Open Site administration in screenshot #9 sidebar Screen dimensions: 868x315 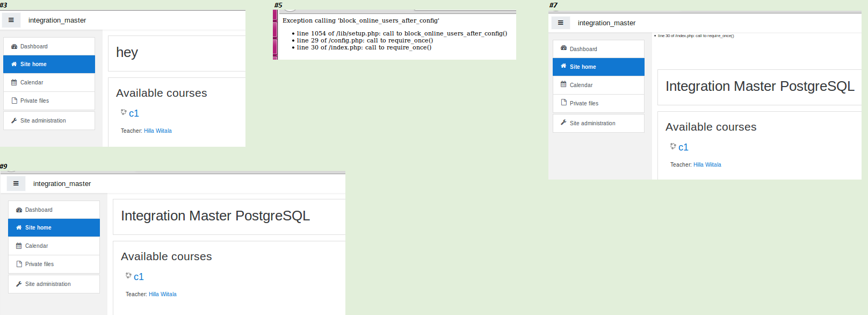(54, 284)
